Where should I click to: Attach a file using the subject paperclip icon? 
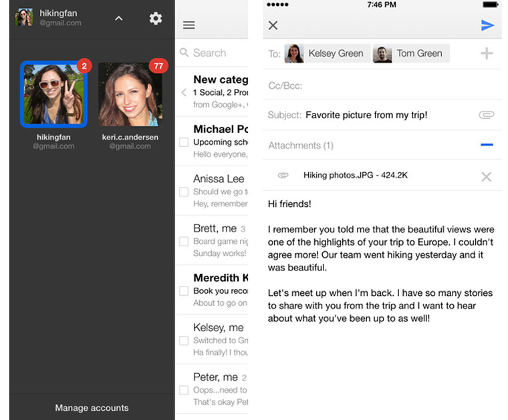tap(487, 115)
